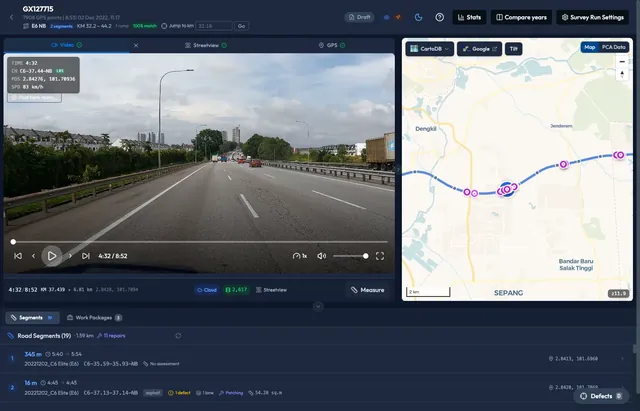
Task: Select the Segments tab
Action: click(x=32, y=318)
